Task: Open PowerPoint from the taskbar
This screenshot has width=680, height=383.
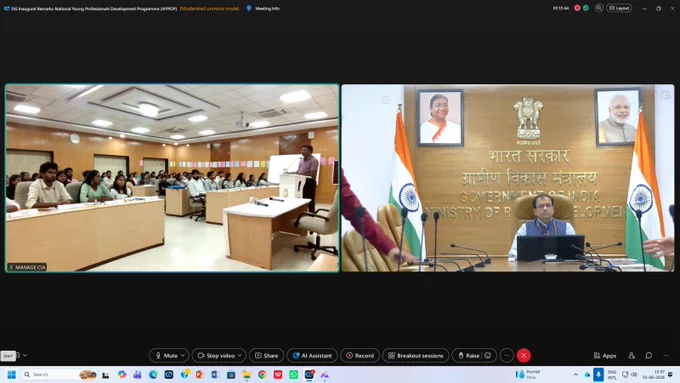Action: 199,374
